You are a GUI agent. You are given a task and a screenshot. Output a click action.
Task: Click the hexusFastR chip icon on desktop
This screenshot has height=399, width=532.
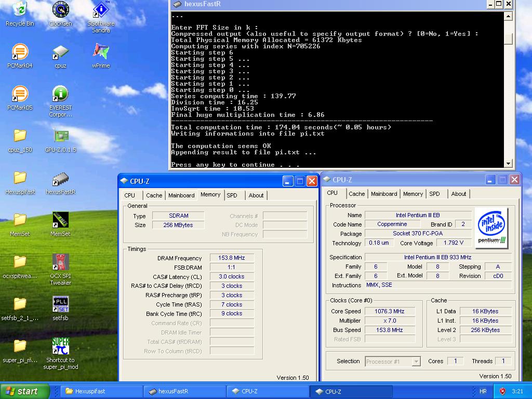(x=60, y=179)
